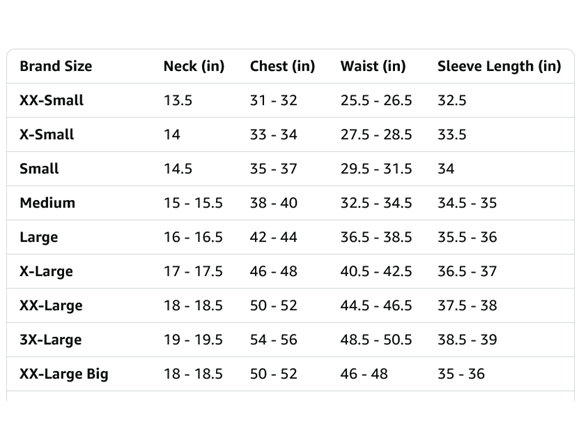Click the Large chest value 42 - 44
The width and height of the screenshot is (588, 441).
click(273, 237)
